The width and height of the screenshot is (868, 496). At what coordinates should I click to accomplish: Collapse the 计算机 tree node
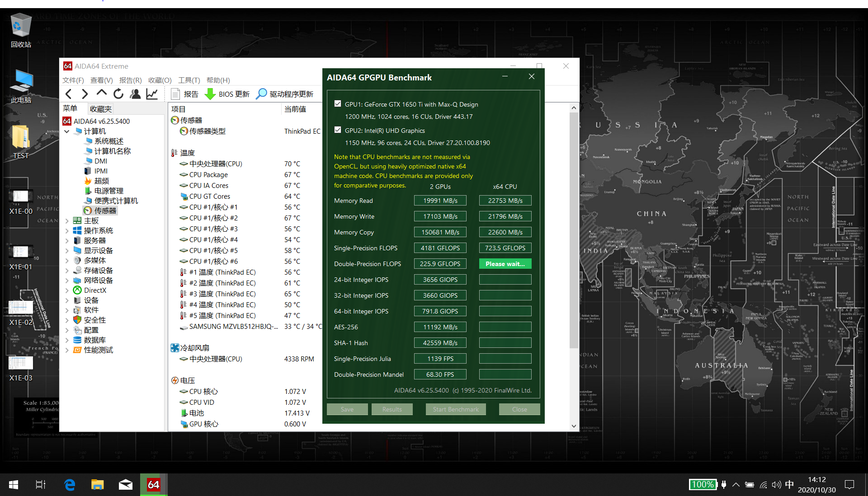pos(67,131)
